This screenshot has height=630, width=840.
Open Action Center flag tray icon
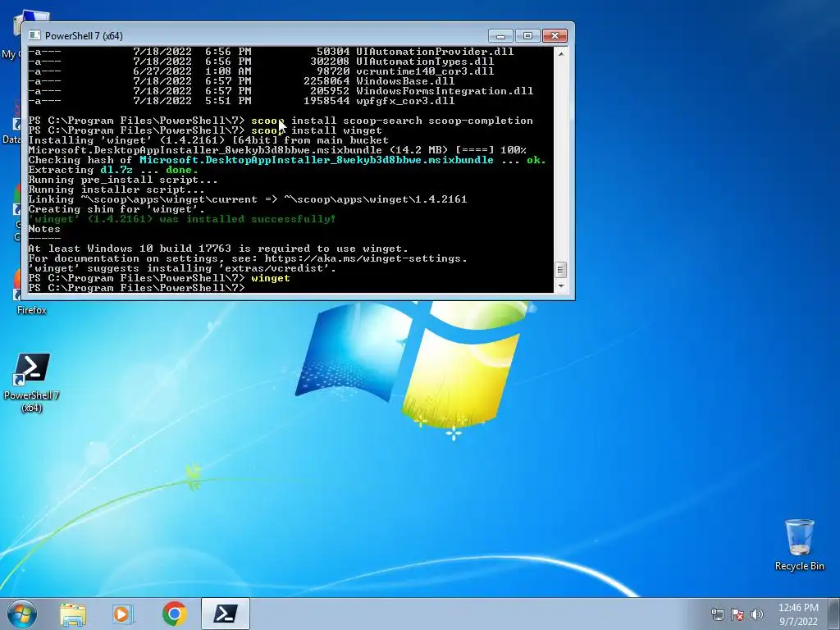click(x=737, y=614)
